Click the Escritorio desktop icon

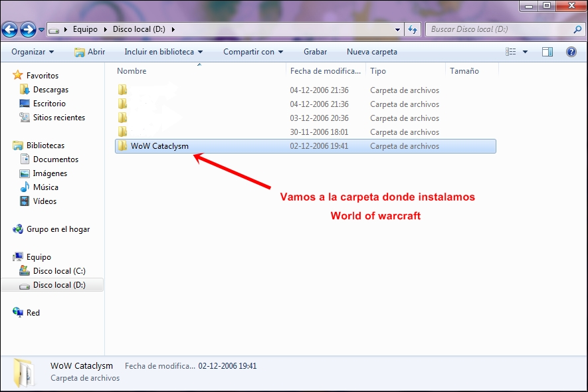click(x=25, y=104)
